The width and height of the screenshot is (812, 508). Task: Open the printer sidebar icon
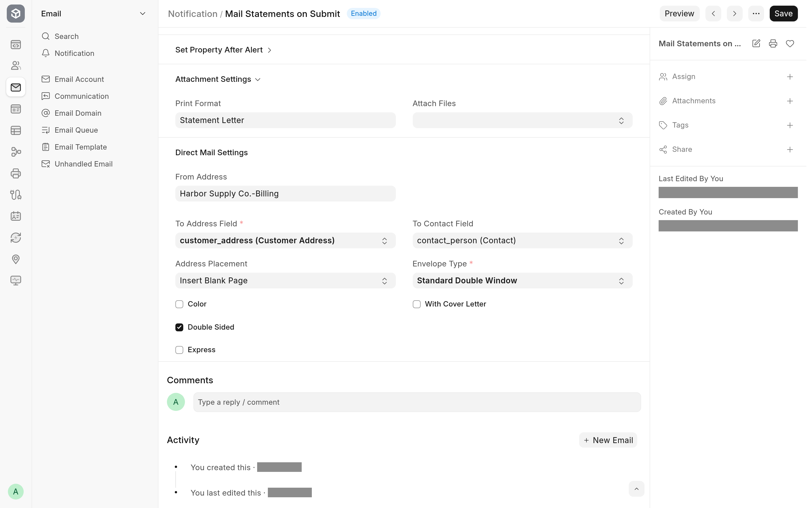[x=16, y=173]
